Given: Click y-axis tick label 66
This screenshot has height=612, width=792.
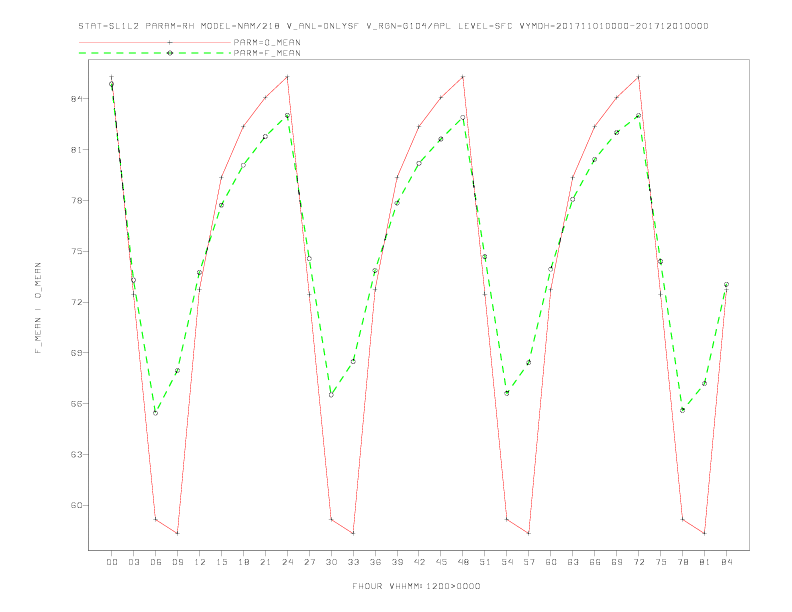Looking at the screenshot, I should [76, 404].
